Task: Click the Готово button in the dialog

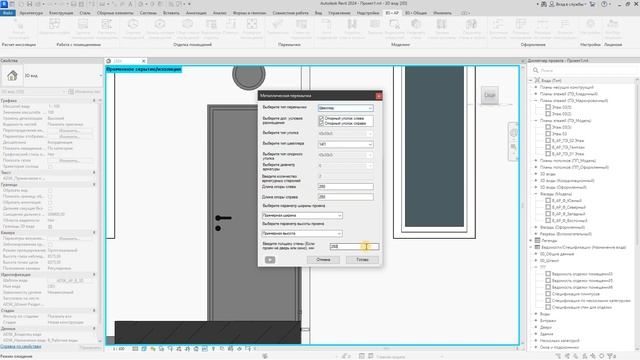Action: coord(362,260)
